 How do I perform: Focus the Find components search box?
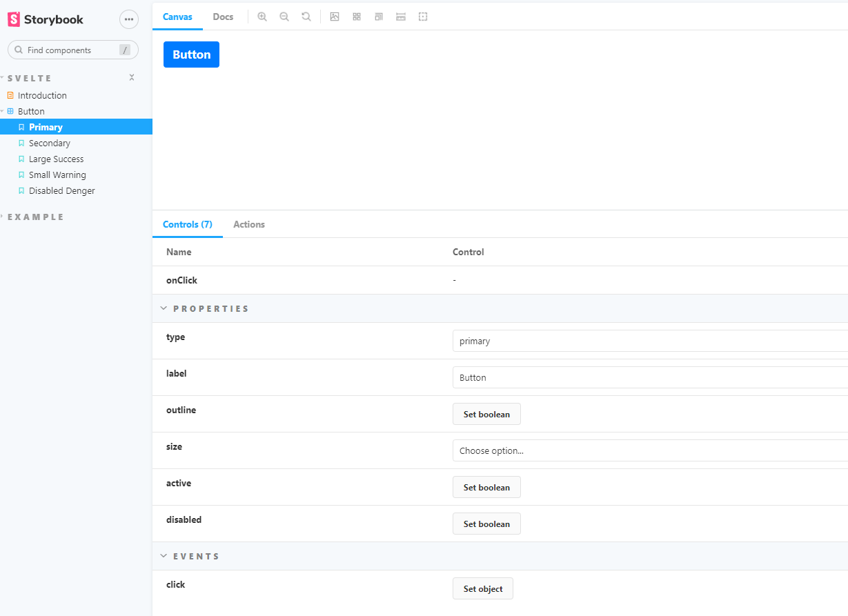[72, 50]
